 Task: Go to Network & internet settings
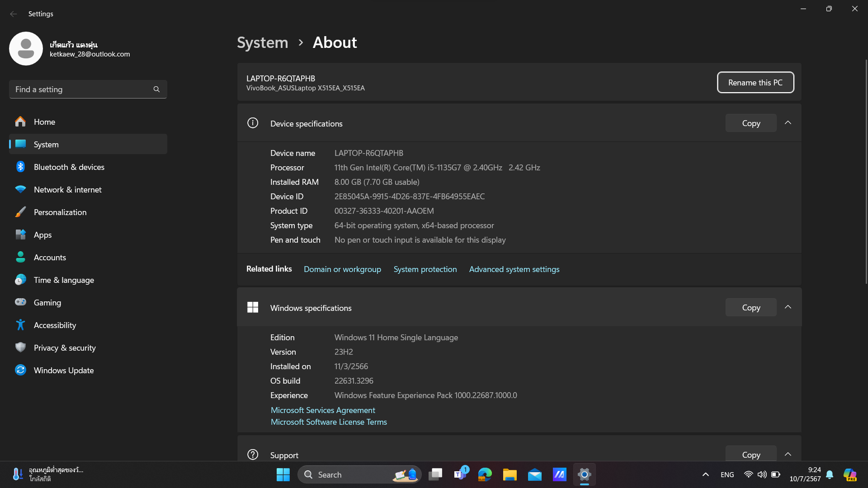tap(88, 189)
